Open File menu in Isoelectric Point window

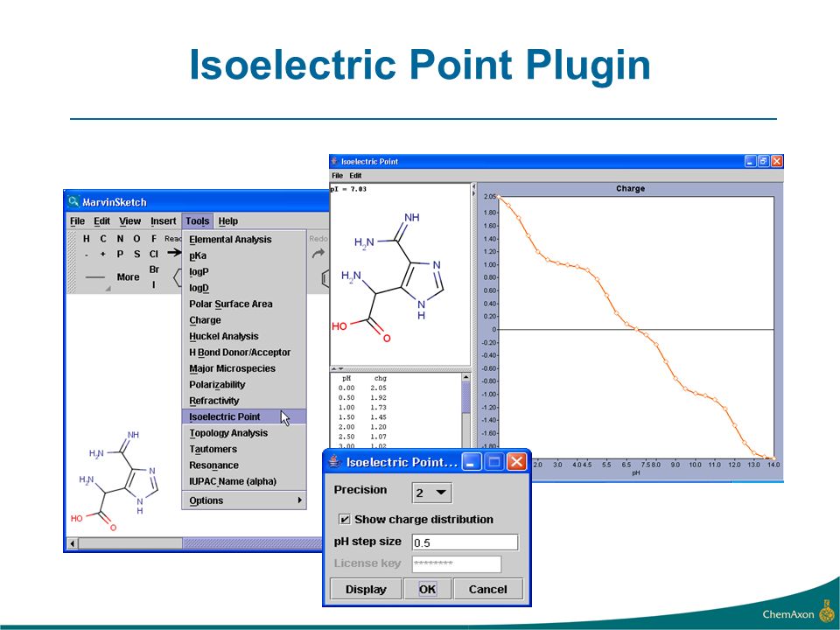pyautogui.click(x=337, y=175)
